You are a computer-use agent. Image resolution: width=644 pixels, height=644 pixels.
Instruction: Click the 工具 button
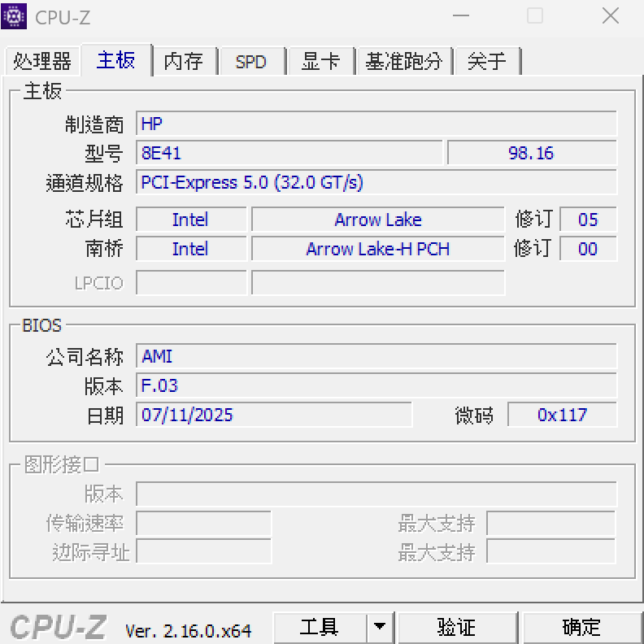point(320,628)
